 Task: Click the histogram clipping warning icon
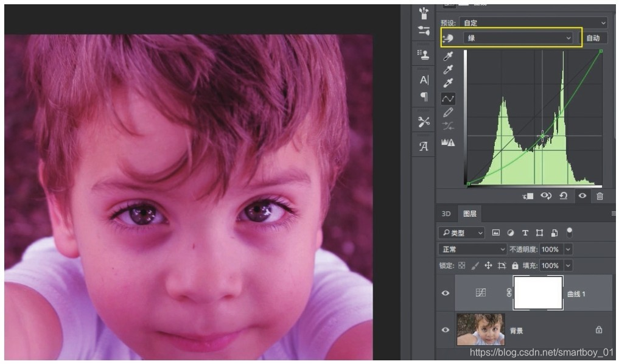448,142
